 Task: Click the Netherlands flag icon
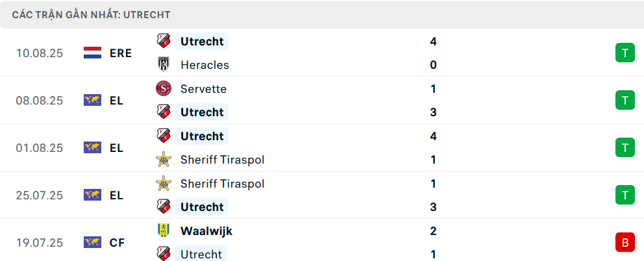pyautogui.click(x=93, y=53)
